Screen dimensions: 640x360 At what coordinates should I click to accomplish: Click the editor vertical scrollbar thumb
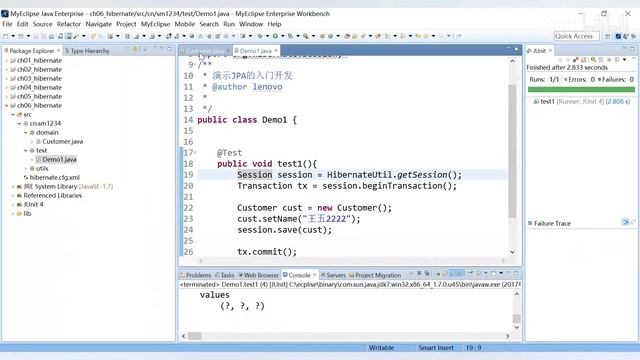(x=512, y=151)
